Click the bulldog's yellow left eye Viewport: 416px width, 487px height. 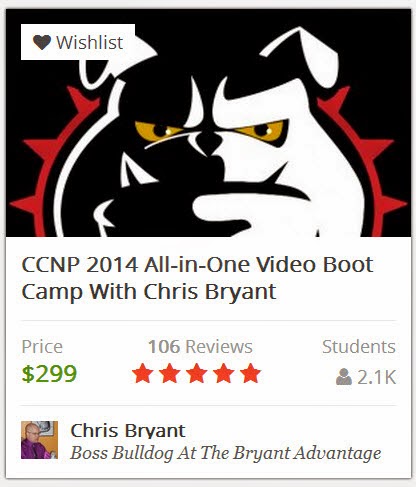pos(156,130)
